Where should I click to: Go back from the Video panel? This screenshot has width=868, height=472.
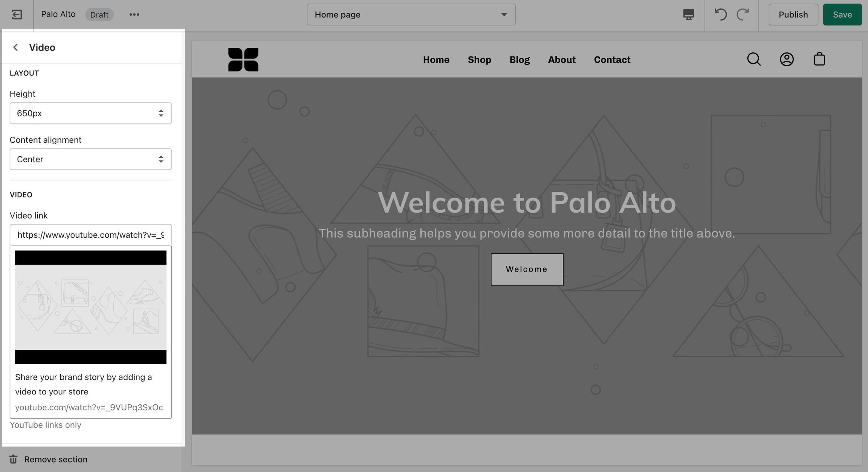pos(15,47)
